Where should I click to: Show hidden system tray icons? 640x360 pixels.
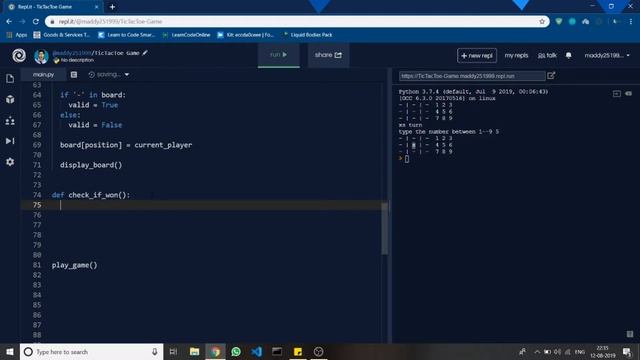pyautogui.click(x=537, y=351)
